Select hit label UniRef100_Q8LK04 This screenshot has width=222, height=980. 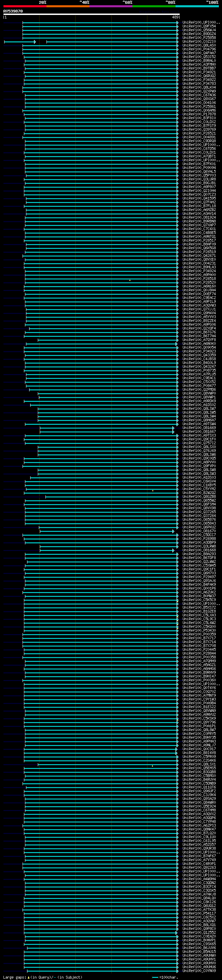[199, 87]
